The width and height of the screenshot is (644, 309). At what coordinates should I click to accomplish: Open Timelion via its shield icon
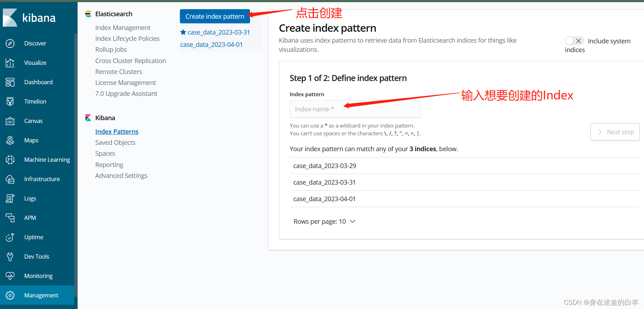tap(10, 101)
